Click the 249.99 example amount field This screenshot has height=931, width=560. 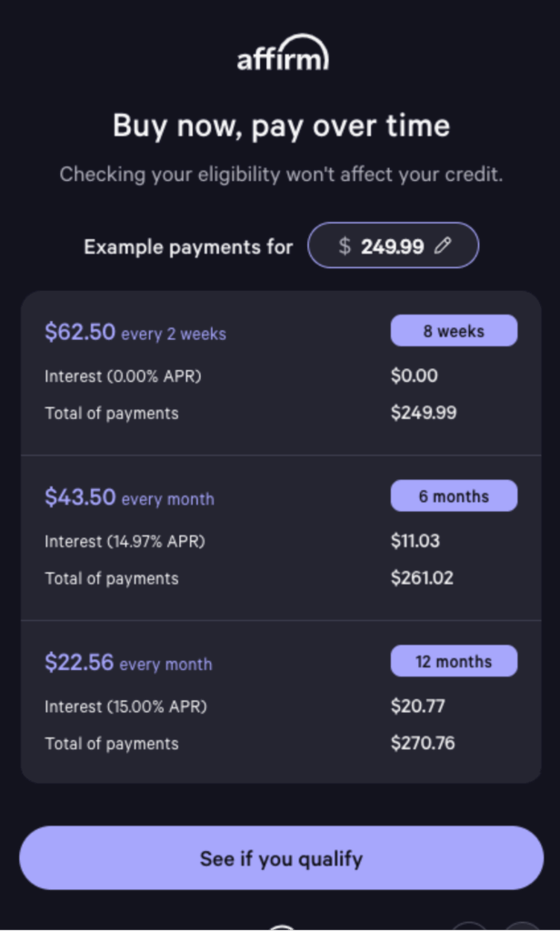point(392,245)
